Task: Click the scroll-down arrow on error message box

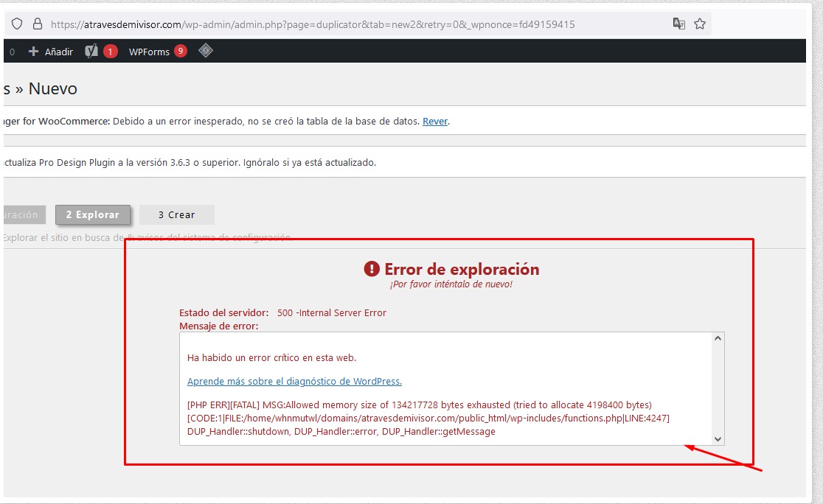Action: coord(716,437)
